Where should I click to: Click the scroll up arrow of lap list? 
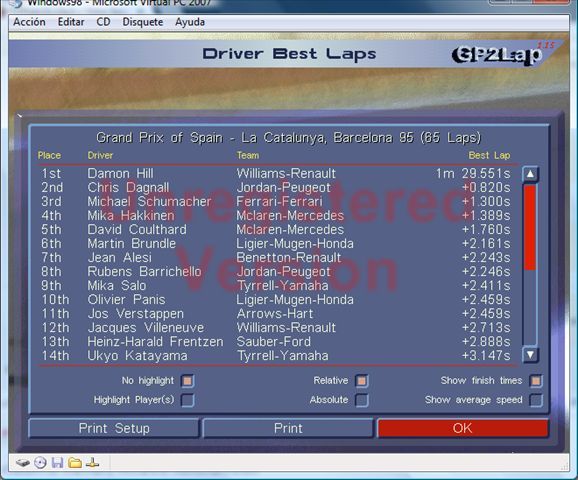pyautogui.click(x=530, y=174)
